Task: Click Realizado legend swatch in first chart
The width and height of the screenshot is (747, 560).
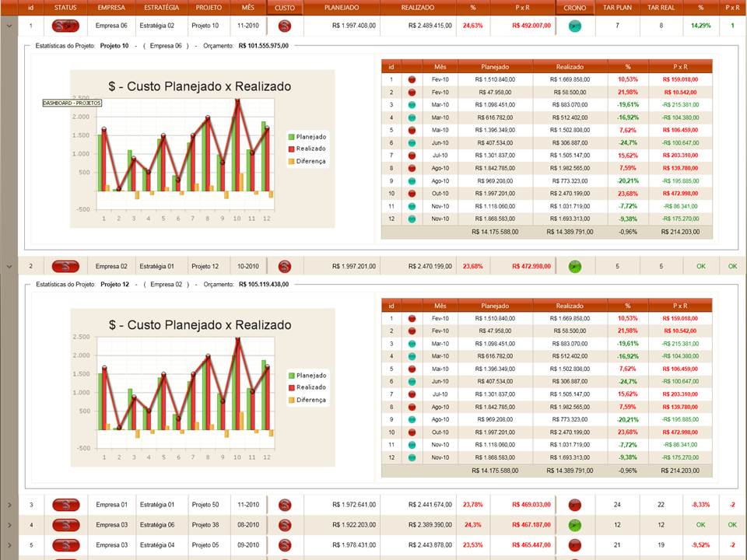Action: (292, 149)
